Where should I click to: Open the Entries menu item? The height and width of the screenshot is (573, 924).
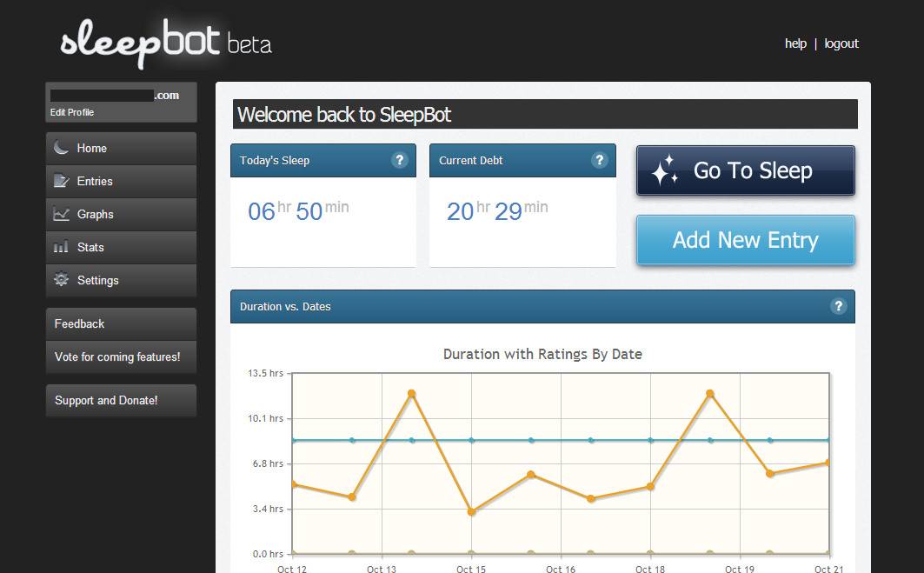[x=121, y=181]
